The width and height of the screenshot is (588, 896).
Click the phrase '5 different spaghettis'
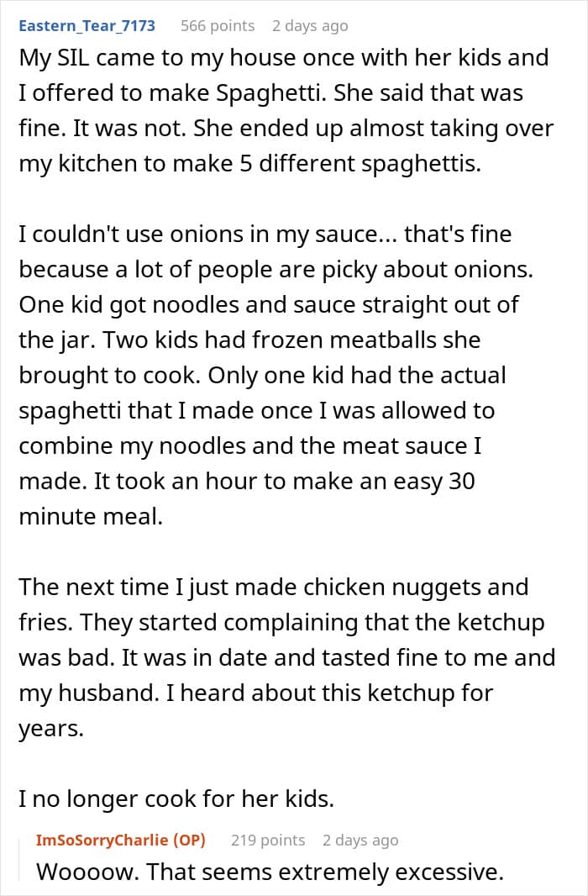359,164
